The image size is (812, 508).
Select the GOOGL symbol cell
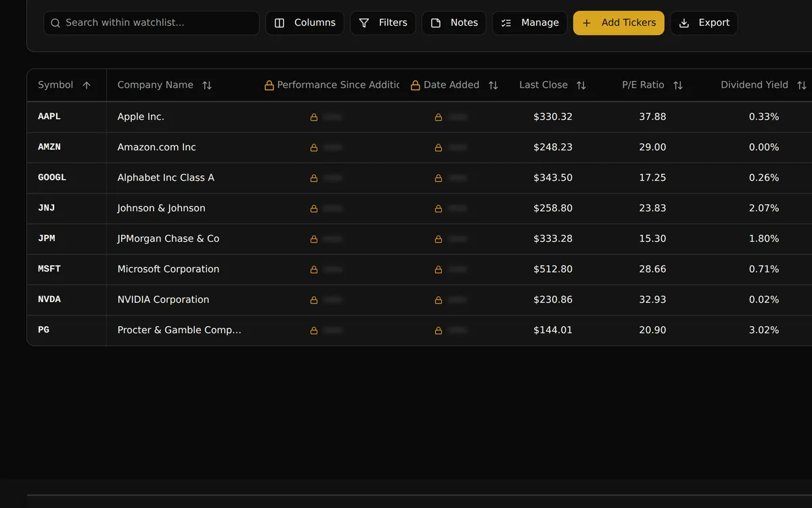[x=66, y=178]
